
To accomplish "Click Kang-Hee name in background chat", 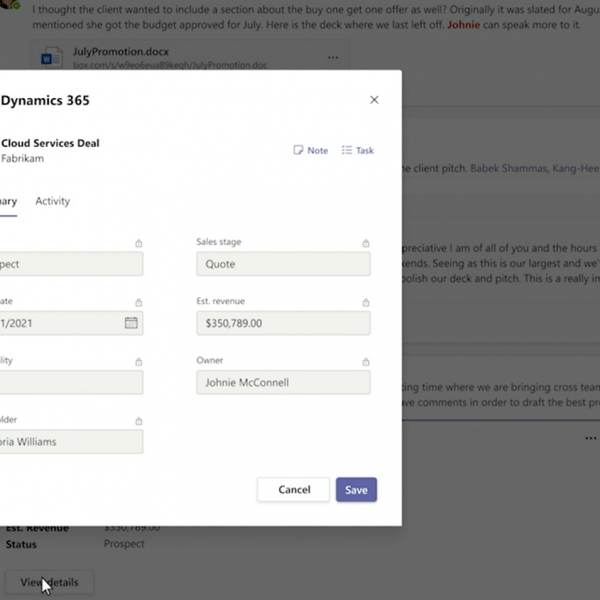I will tap(576, 168).
